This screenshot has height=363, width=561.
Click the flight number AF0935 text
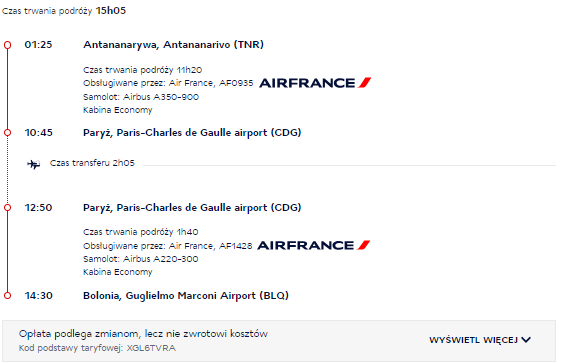(236, 83)
